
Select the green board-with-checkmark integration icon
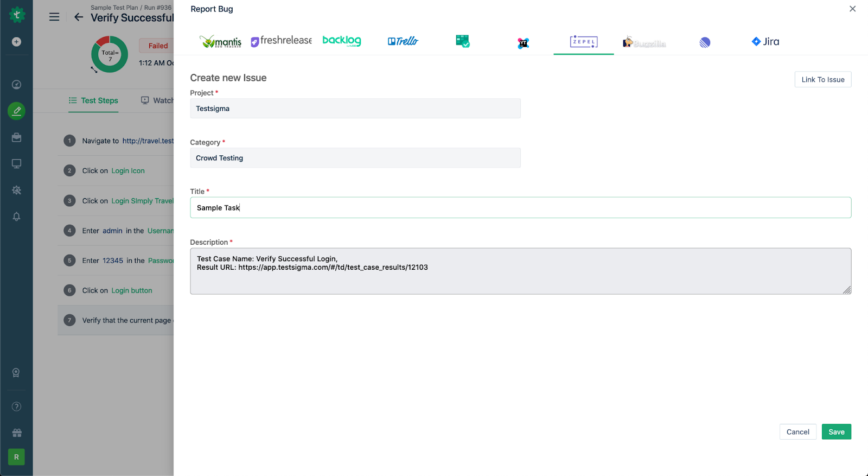coord(463,41)
